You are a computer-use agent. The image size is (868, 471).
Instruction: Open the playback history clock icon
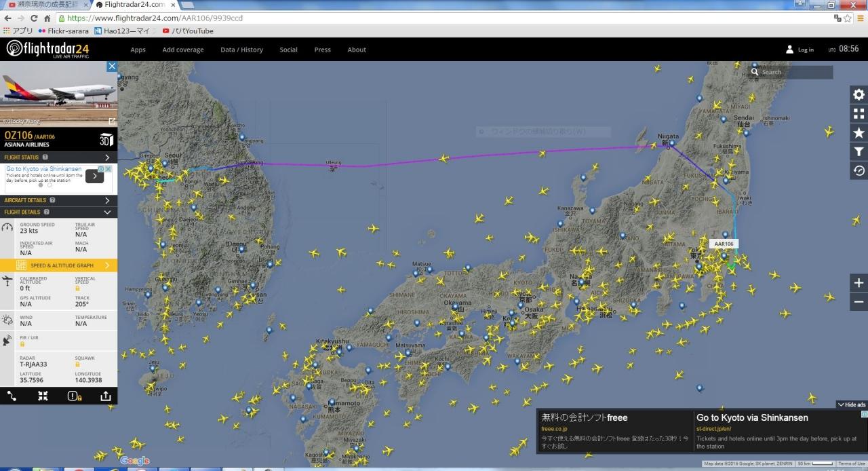(859, 170)
